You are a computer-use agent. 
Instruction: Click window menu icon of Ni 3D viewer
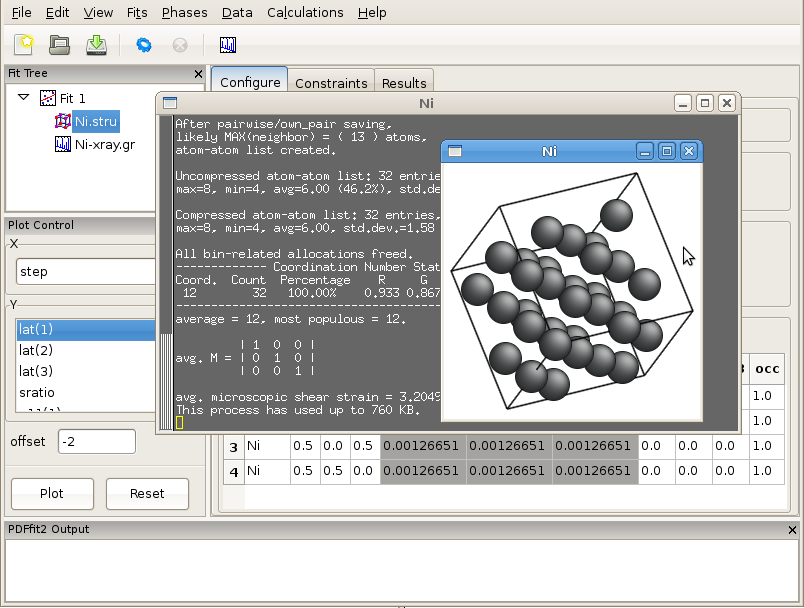[x=455, y=151]
